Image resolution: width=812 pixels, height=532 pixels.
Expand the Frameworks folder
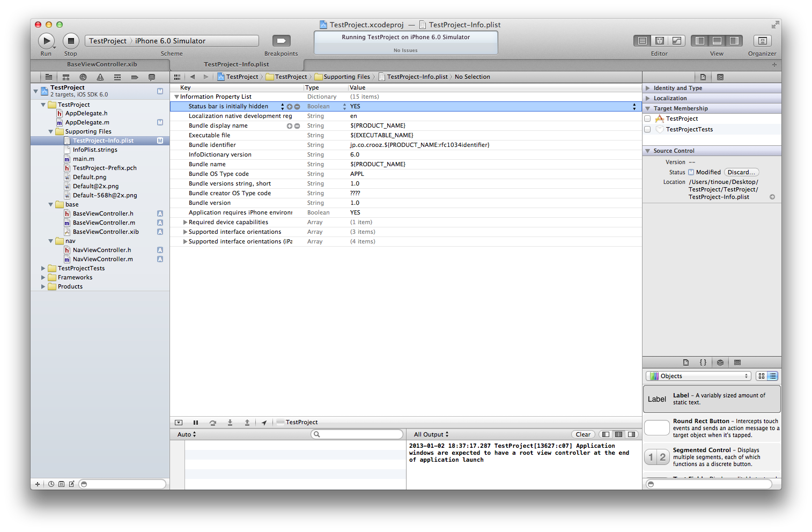(43, 278)
